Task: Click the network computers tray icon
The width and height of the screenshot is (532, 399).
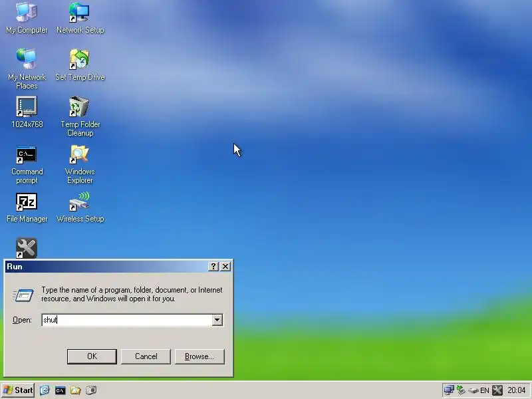Action: click(x=449, y=390)
